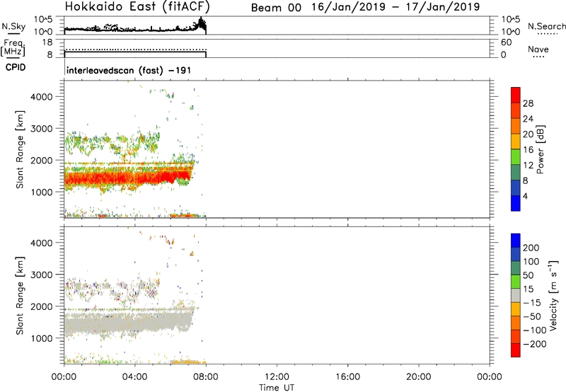Click the sky noise trace in the N.Sky panel

click(x=135, y=28)
